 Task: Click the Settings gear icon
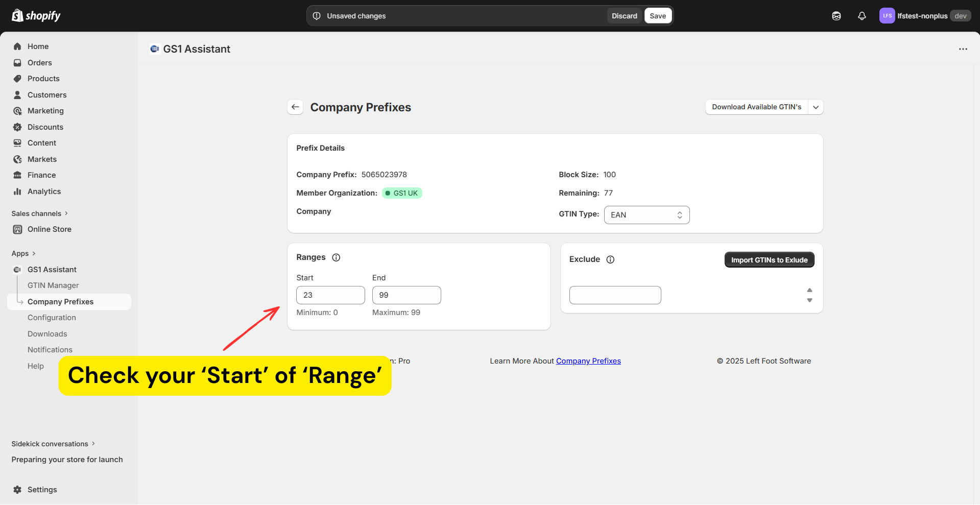[17, 490]
